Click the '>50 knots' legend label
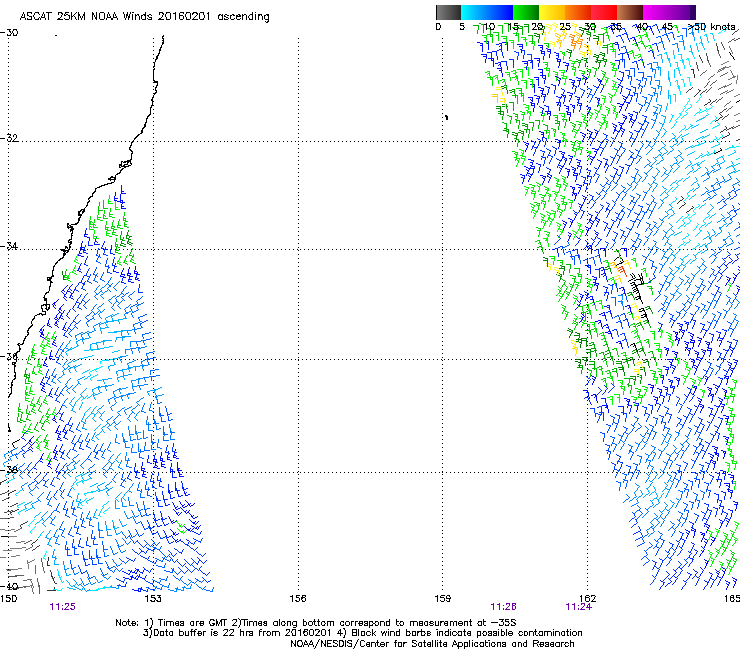 click(712, 27)
